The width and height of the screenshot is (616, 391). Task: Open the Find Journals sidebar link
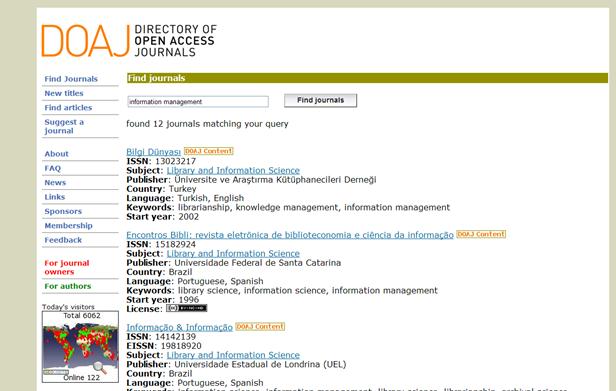pos(71,79)
